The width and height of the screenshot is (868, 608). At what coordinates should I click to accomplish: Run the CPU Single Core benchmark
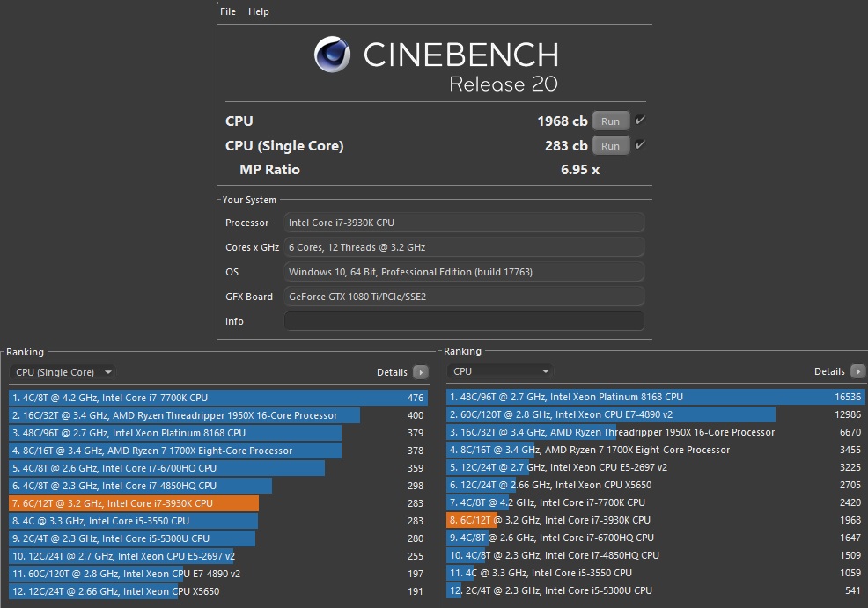pyautogui.click(x=610, y=145)
